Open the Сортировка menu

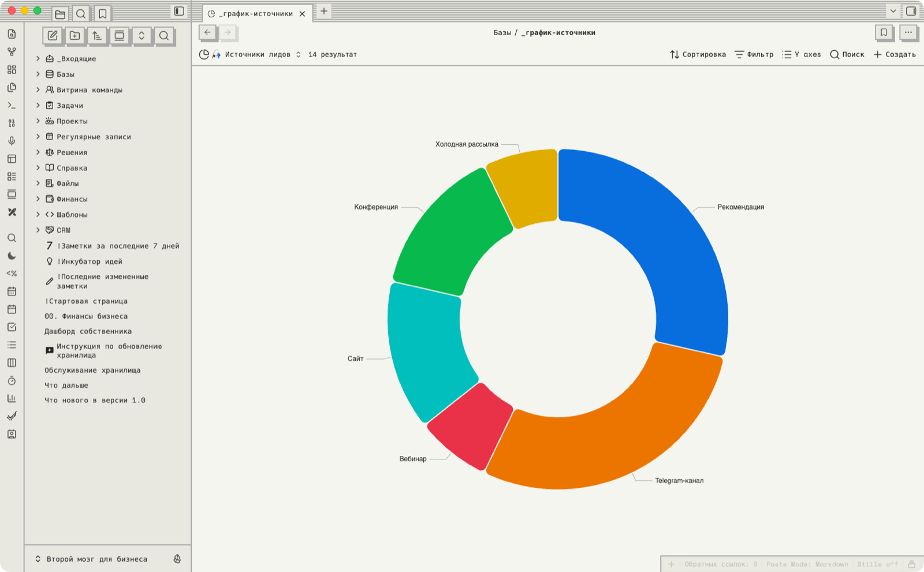(x=698, y=54)
